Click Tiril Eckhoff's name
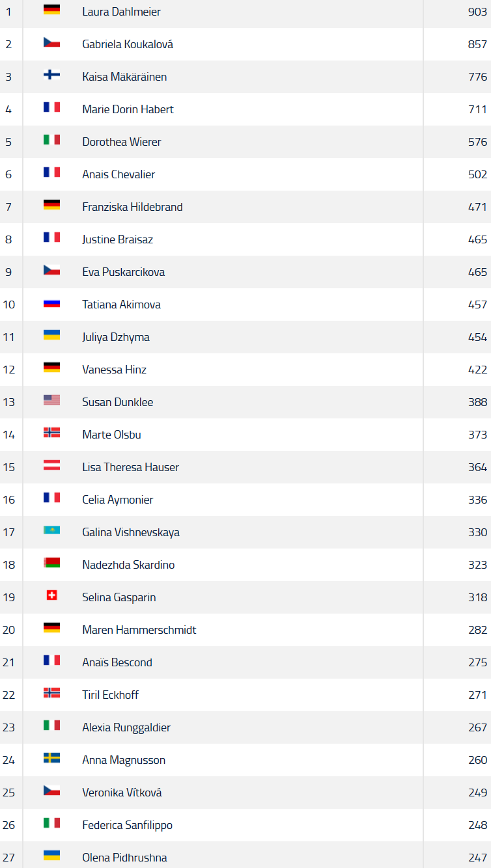This screenshot has height=868, width=491. pyautogui.click(x=111, y=695)
